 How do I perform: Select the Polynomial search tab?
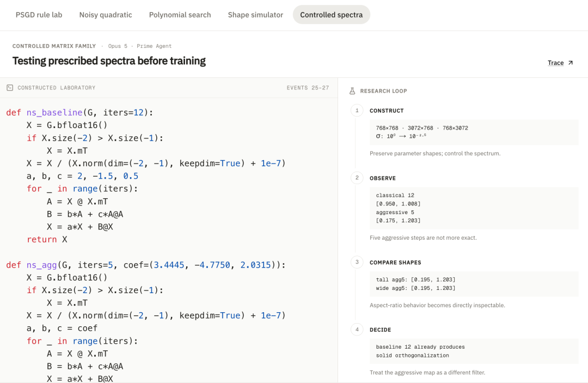180,15
